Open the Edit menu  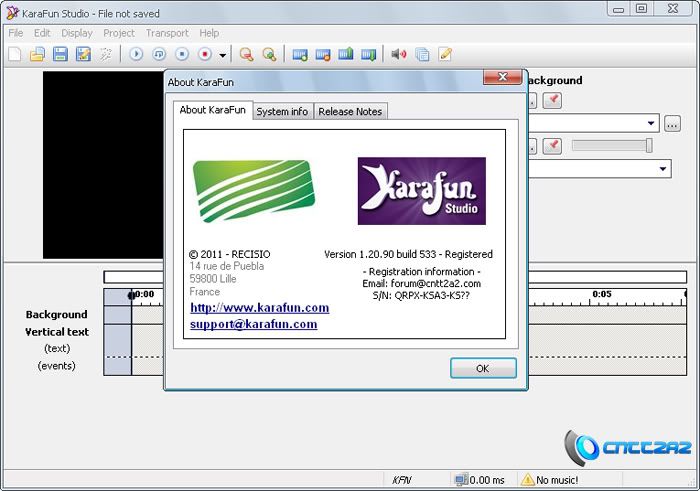42,33
